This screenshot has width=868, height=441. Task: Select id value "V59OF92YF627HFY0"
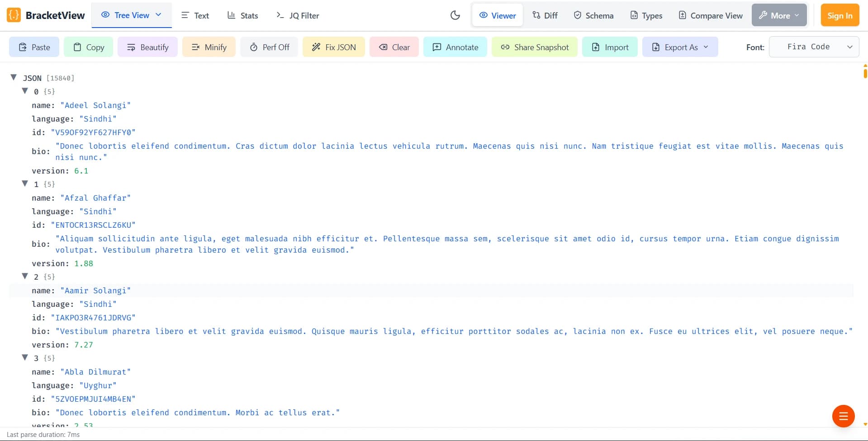click(x=93, y=132)
